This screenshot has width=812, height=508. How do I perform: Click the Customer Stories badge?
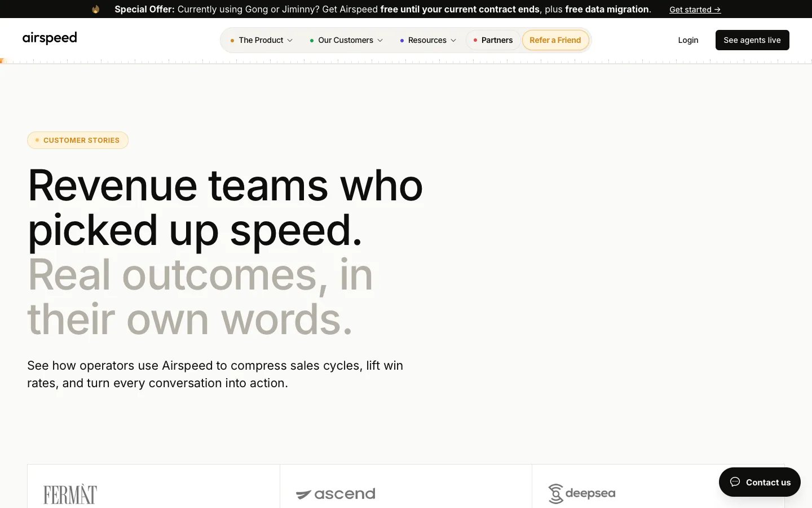tap(78, 140)
